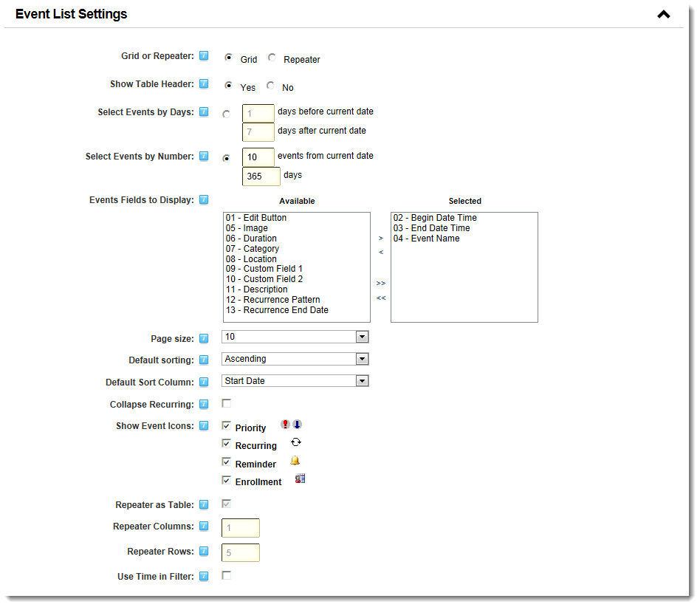Move all fields right with double arrow
700x607 pixels.
(380, 282)
